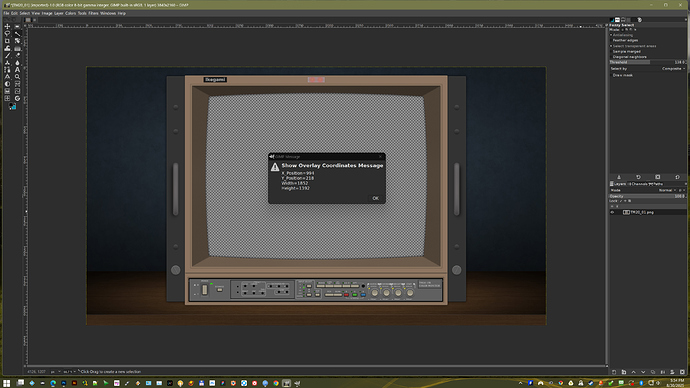Viewport: 690px width, 388px height.
Task: Click OK in the GIMP Message dialog
Action: coord(375,198)
